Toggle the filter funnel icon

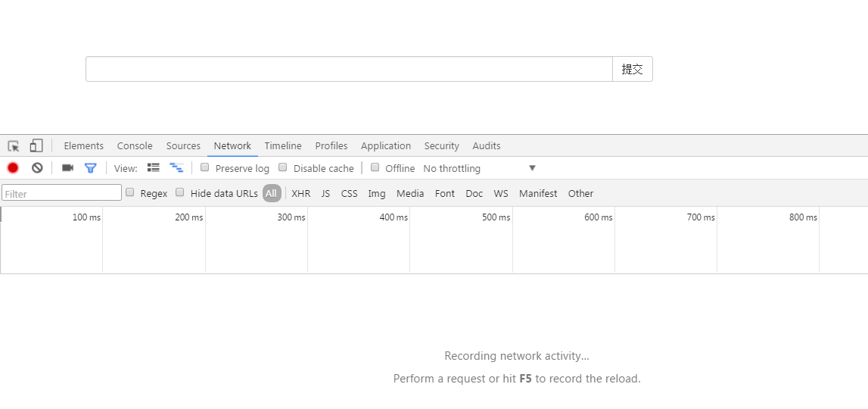pyautogui.click(x=91, y=168)
